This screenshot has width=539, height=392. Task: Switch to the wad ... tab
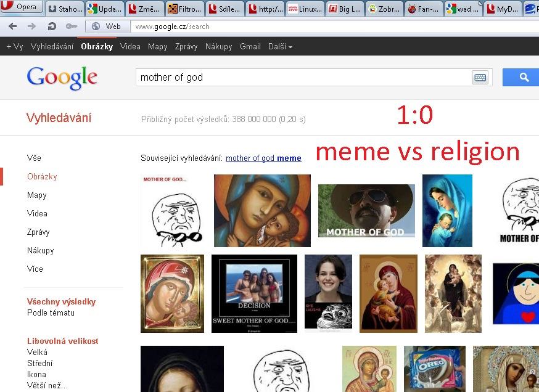click(464, 9)
